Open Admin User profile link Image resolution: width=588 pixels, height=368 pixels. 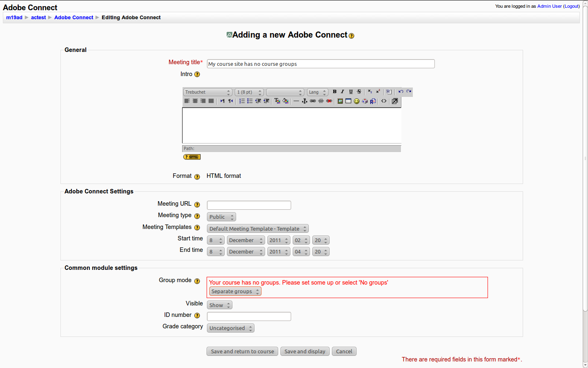tap(550, 6)
